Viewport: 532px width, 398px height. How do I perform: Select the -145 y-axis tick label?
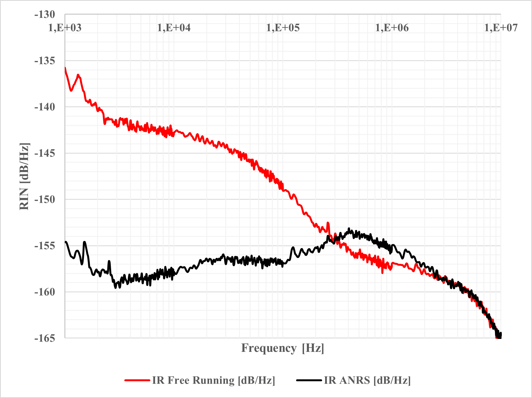tap(45, 153)
